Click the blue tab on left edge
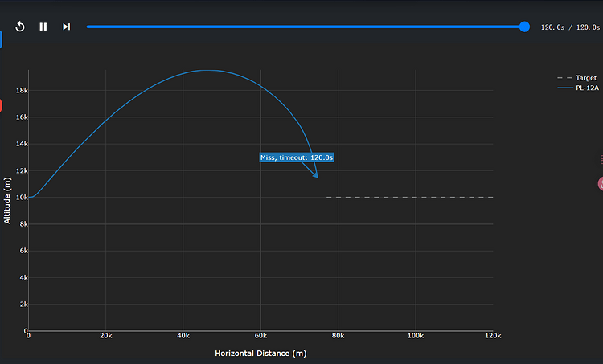The image size is (603, 364). (2, 42)
